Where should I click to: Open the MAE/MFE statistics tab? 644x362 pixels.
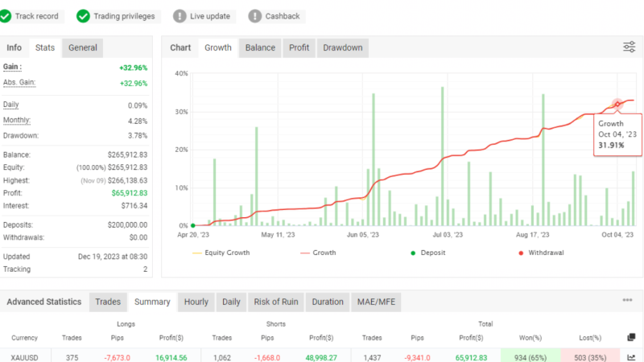point(376,302)
